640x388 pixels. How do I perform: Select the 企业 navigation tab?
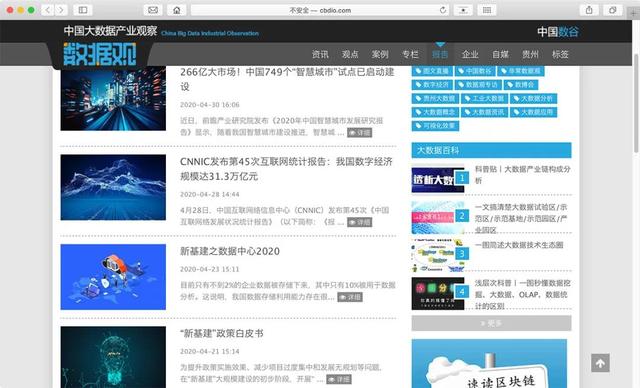[x=470, y=54]
